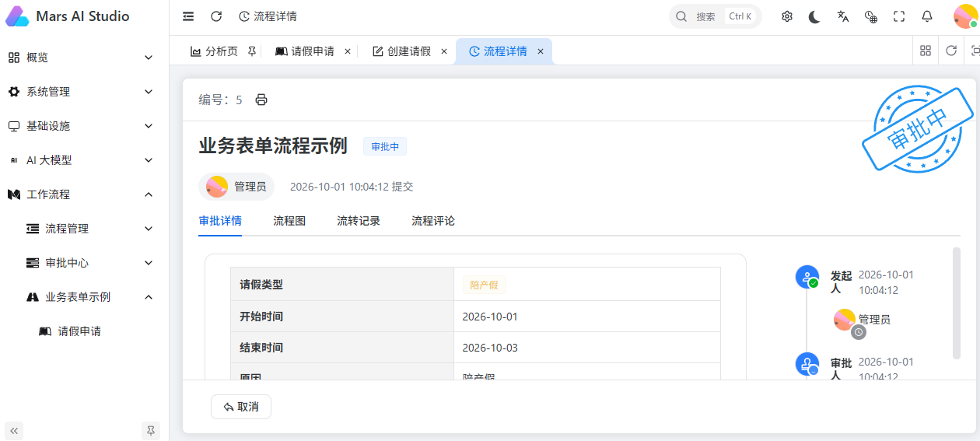Click the refresh icon in top header
The image size is (980, 441).
[216, 16]
